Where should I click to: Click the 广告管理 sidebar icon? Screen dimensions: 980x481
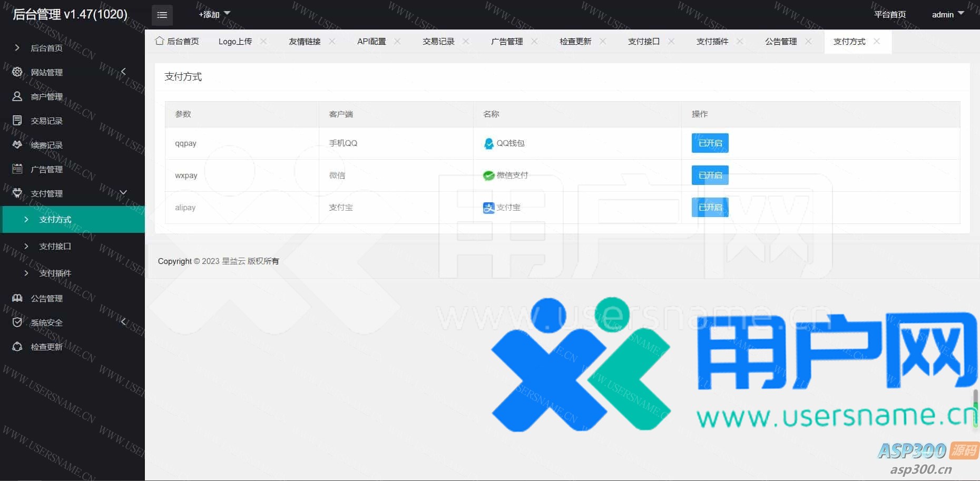click(x=17, y=169)
